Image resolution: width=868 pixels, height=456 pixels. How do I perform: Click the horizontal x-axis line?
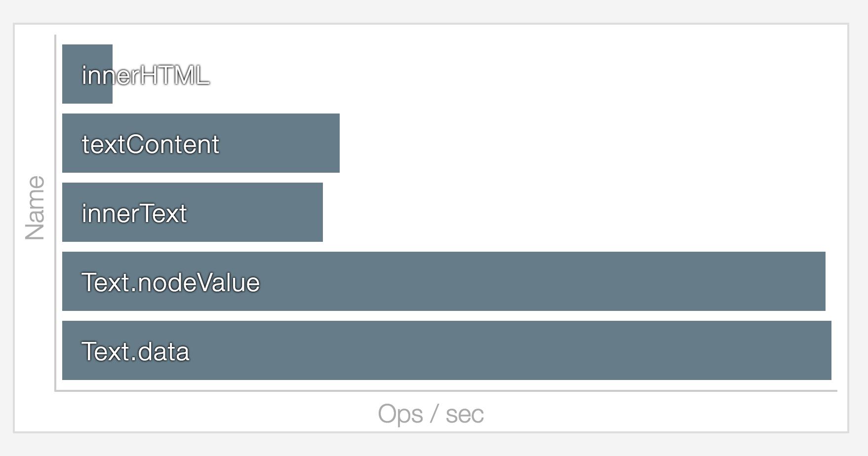[446, 391]
